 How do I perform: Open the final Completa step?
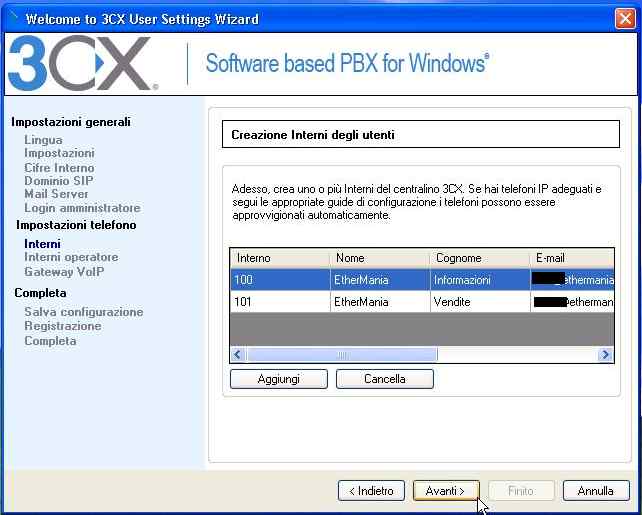(50, 341)
